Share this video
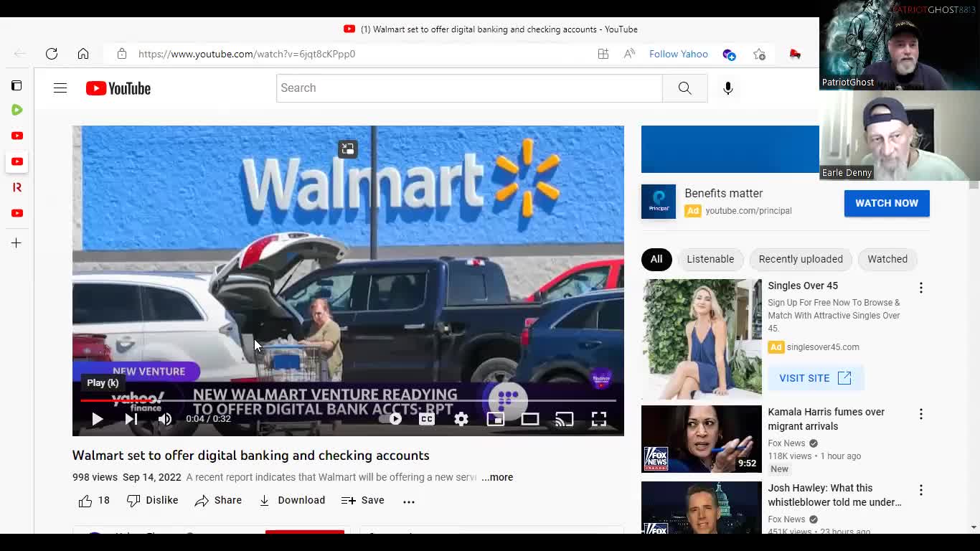 (218, 501)
